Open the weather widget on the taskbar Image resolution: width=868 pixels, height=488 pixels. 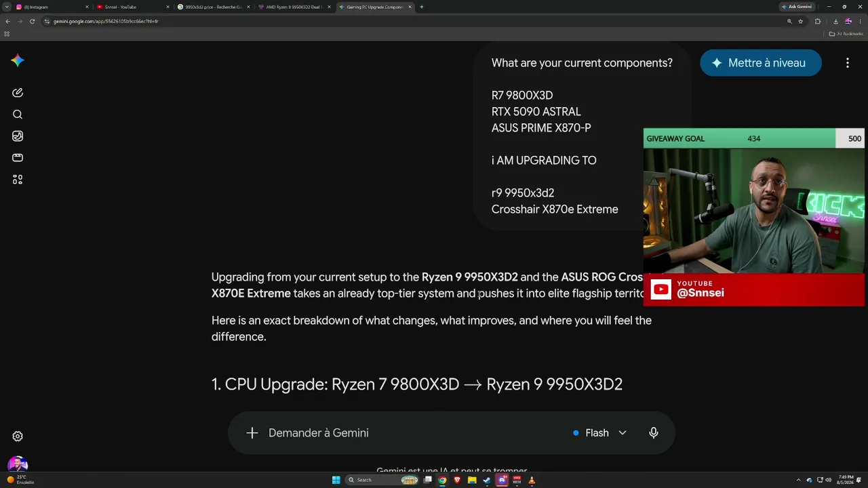click(20, 480)
